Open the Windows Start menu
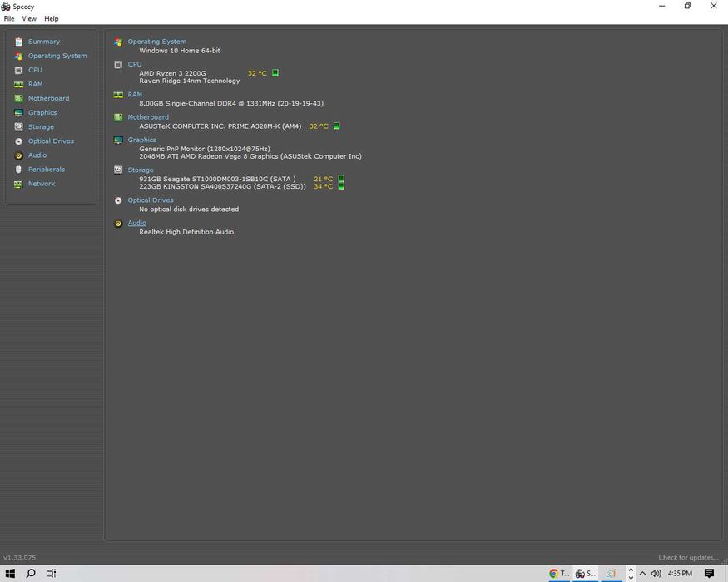The width and height of the screenshot is (728, 582). pos(10,574)
